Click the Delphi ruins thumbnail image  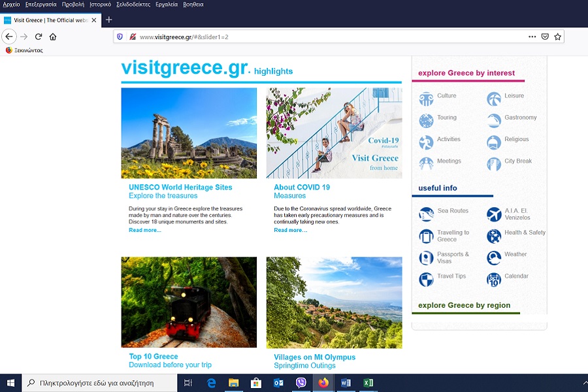[189, 133]
